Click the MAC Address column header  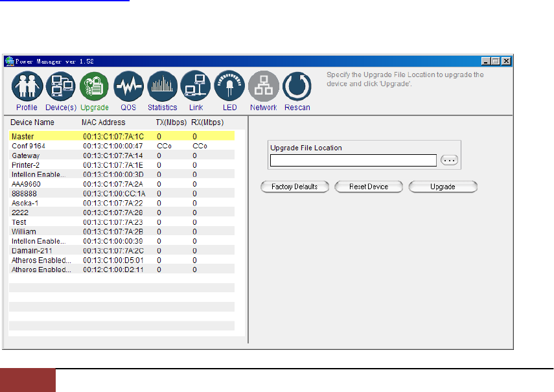104,122
